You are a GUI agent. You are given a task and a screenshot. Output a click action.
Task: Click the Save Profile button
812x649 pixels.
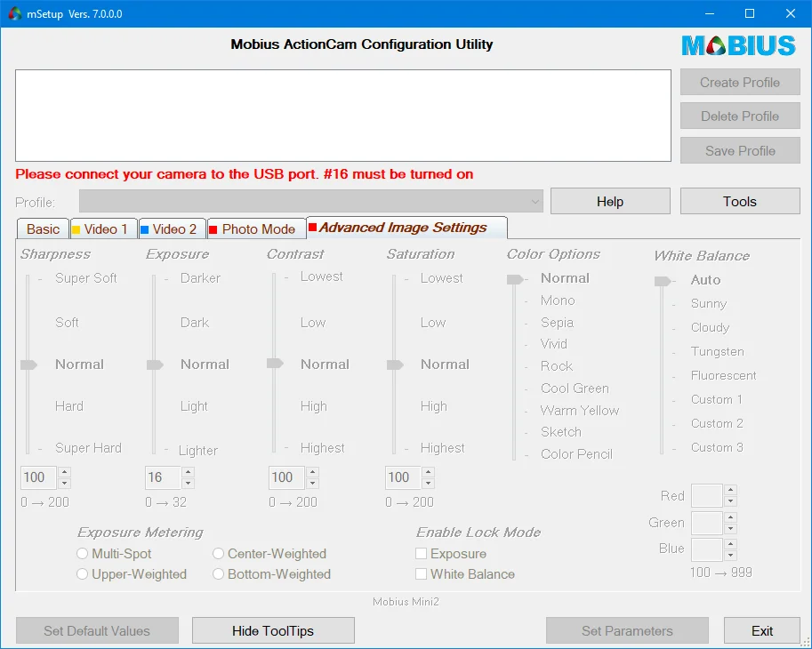coord(739,150)
